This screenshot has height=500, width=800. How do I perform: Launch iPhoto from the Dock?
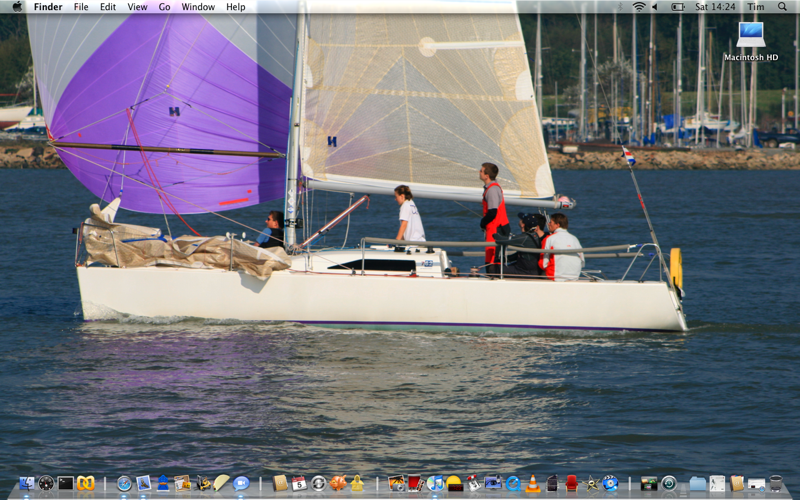pos(396,483)
